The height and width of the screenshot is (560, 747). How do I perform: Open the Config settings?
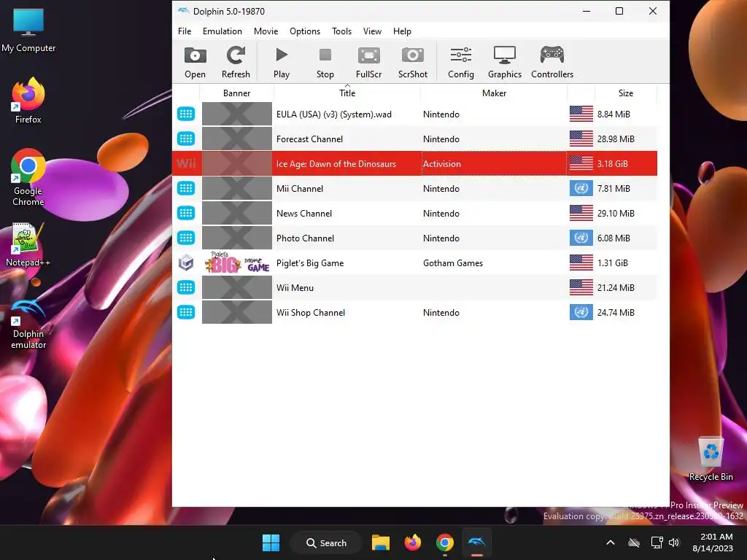pos(461,62)
